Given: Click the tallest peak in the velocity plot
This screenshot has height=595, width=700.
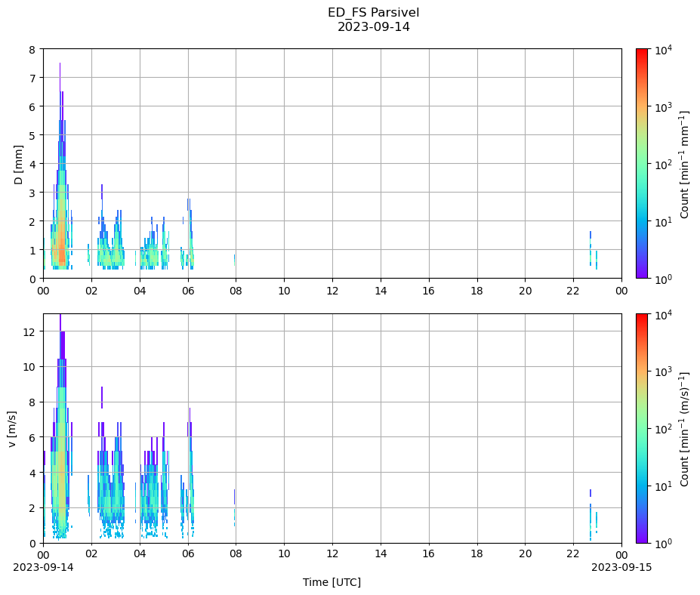Looking at the screenshot, I should point(60,427).
